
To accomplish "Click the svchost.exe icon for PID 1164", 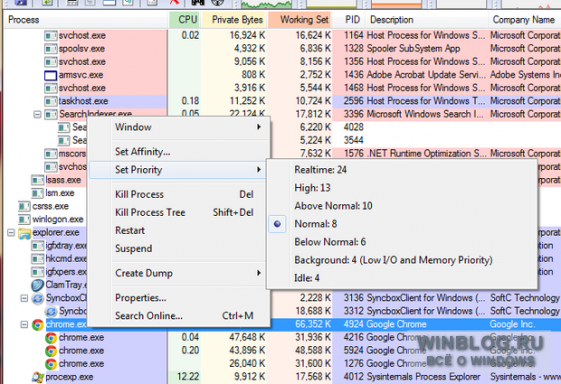I will (x=50, y=35).
